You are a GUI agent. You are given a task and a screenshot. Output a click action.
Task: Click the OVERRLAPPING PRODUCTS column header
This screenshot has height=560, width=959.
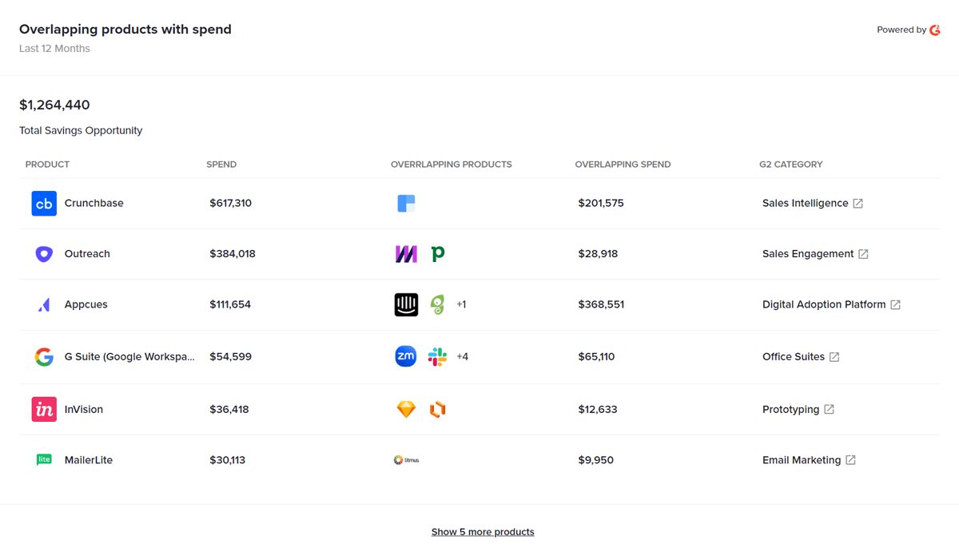(x=451, y=165)
